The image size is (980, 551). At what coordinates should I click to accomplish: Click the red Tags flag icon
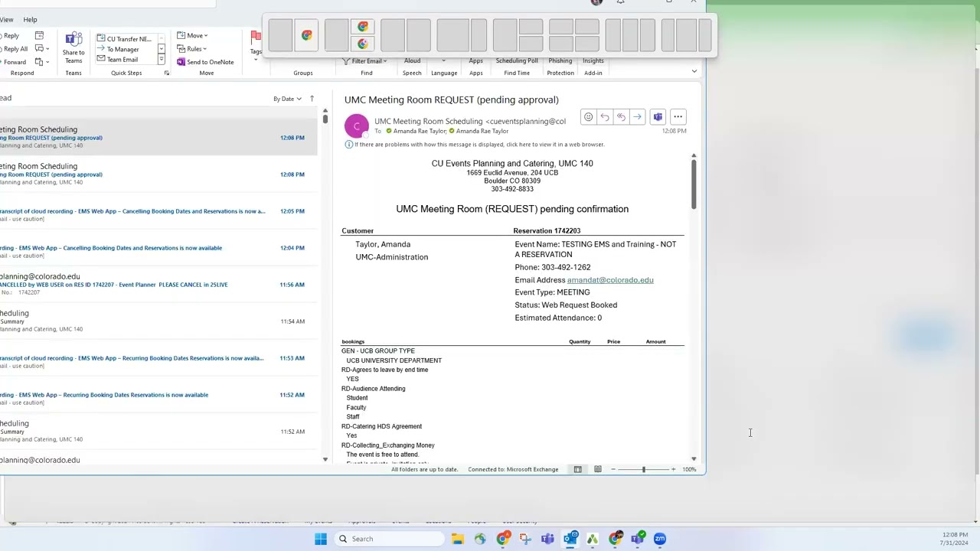tap(256, 37)
